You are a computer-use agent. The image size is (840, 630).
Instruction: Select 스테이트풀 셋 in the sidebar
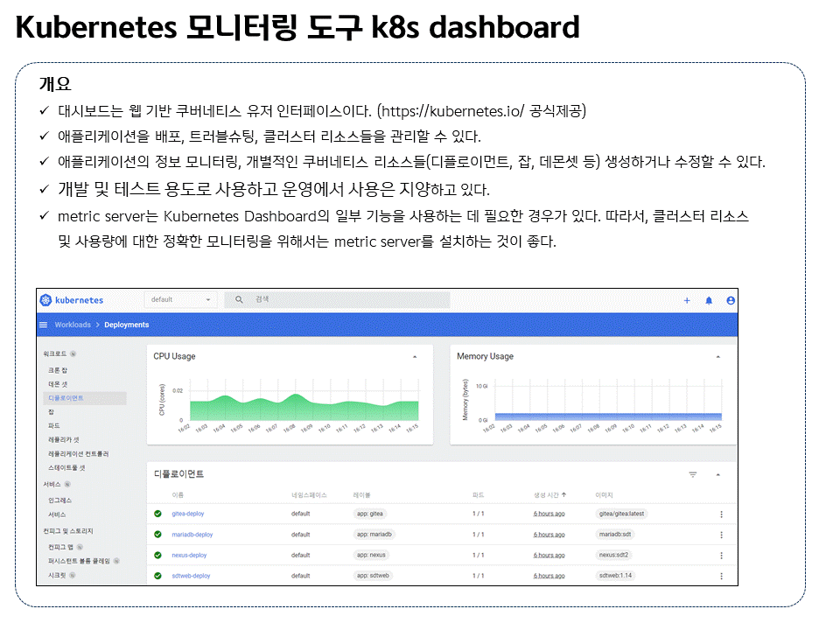67,467
